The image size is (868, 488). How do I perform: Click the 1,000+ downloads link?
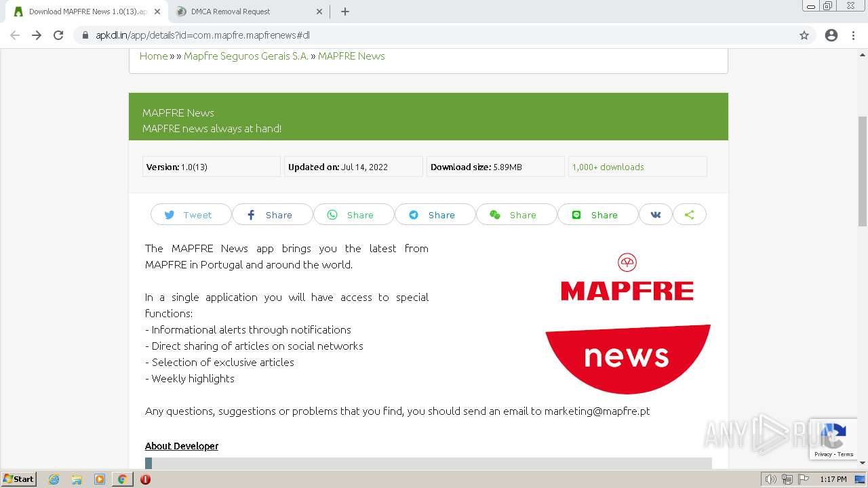[608, 167]
